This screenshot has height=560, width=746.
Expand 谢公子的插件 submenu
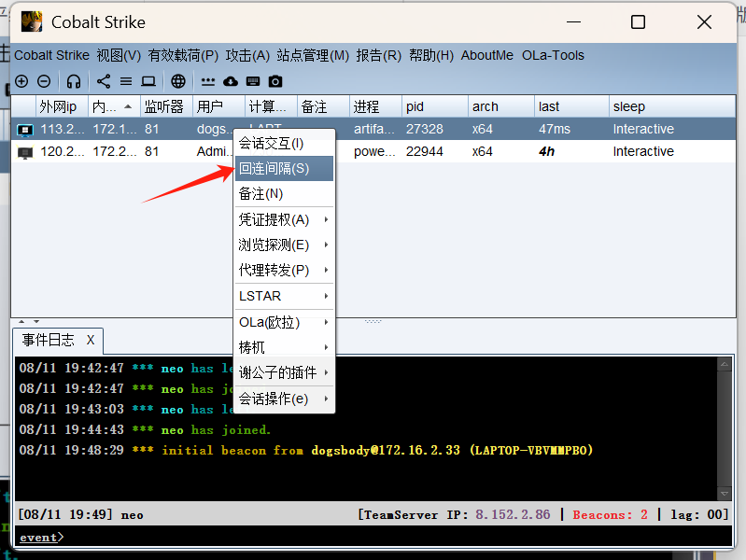(285, 372)
